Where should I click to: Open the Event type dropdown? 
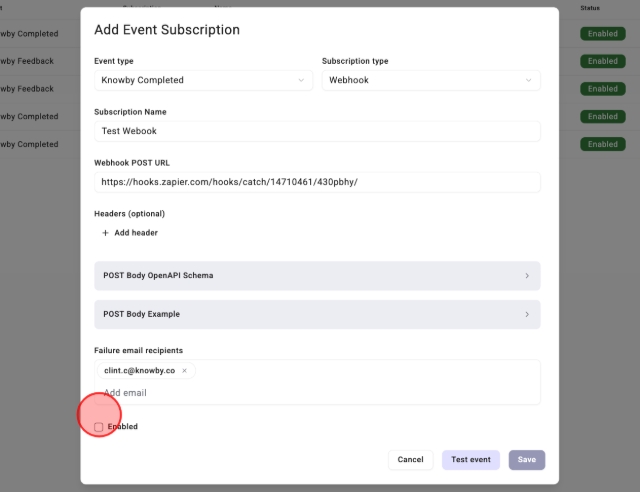click(x=203, y=80)
